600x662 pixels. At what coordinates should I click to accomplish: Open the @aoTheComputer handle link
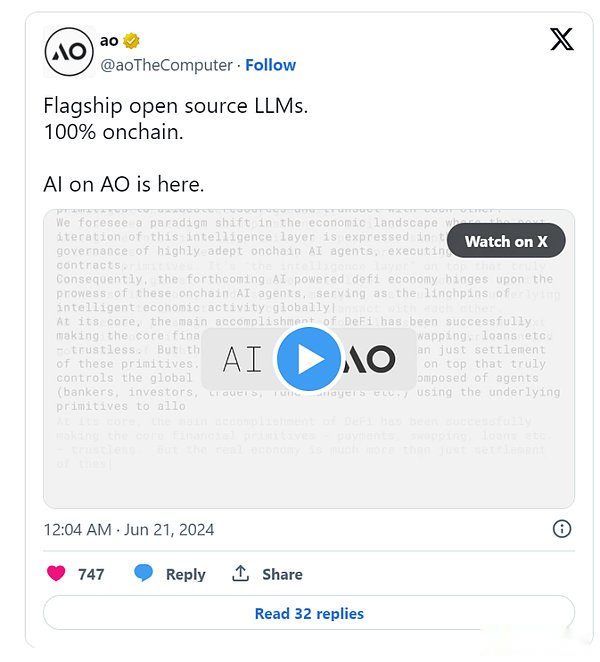pos(166,65)
